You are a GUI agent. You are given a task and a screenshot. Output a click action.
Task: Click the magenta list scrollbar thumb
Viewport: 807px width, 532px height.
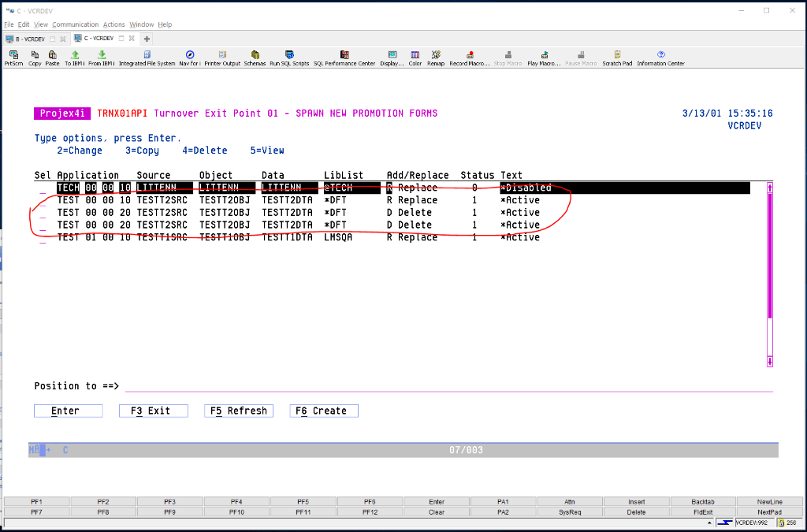pos(770,255)
